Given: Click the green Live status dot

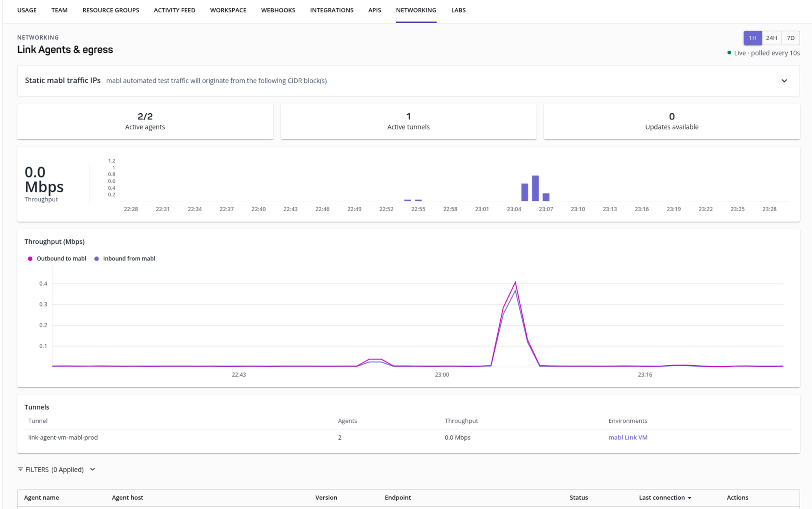Looking at the screenshot, I should pos(729,53).
